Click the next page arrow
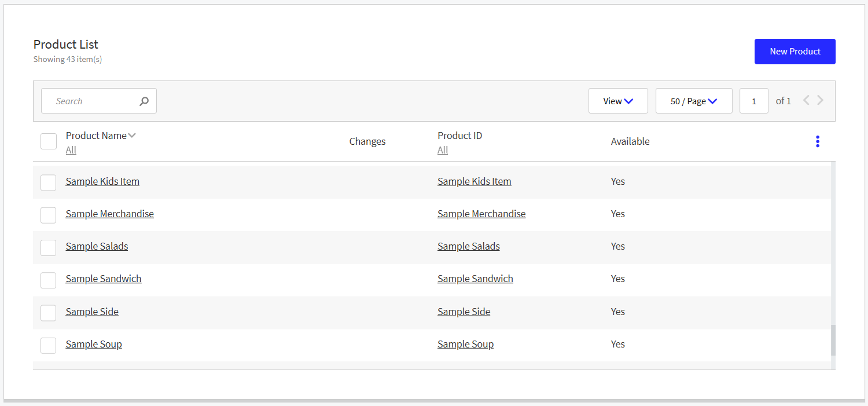 pyautogui.click(x=820, y=100)
